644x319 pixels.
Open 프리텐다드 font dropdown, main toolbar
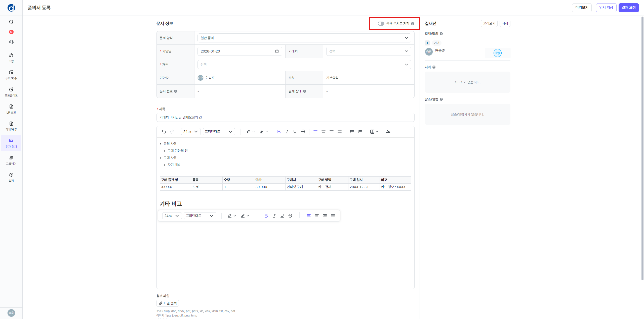219,132
